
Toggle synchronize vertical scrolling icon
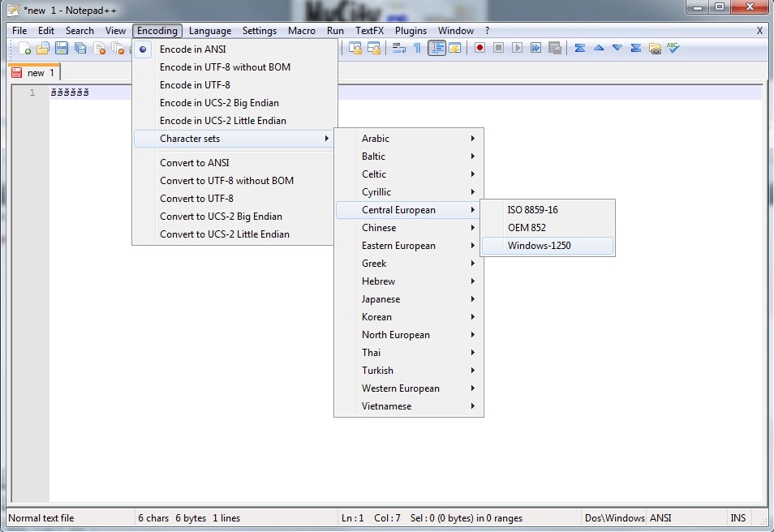355,49
